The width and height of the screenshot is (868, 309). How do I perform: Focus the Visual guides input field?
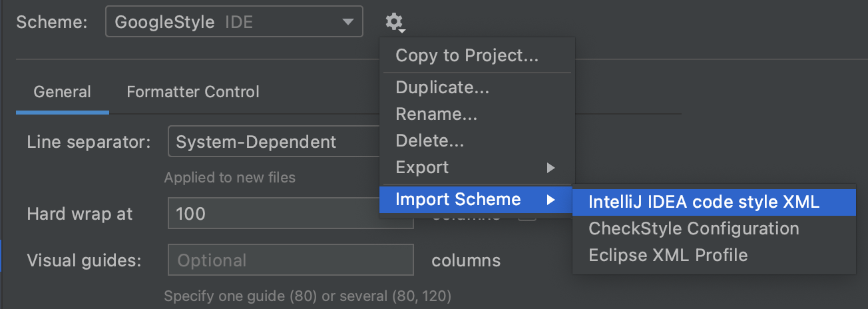[x=291, y=260]
